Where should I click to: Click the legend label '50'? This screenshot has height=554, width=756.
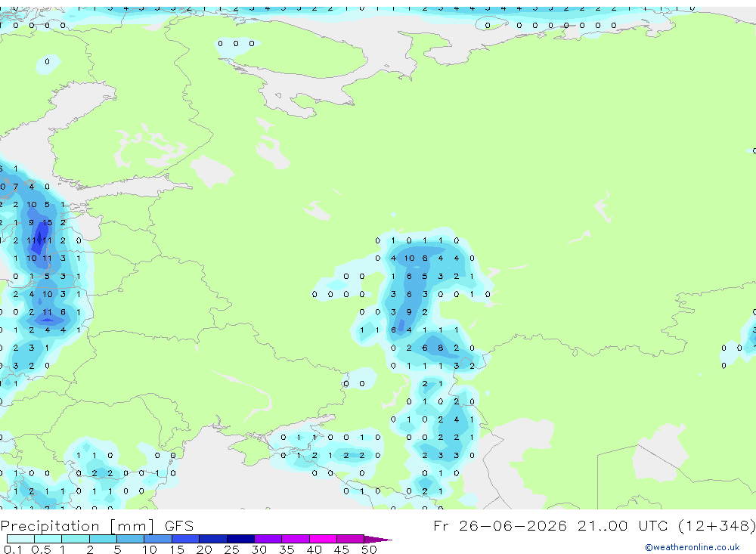click(x=369, y=549)
